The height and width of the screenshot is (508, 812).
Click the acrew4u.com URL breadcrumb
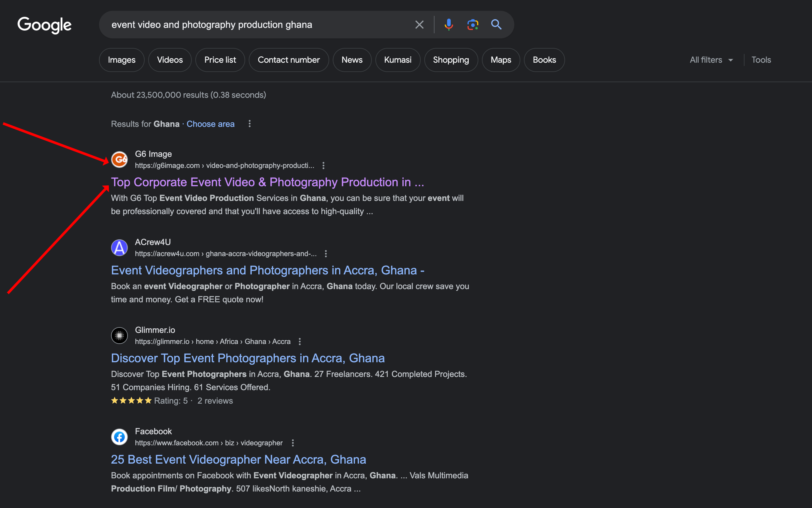coord(226,254)
